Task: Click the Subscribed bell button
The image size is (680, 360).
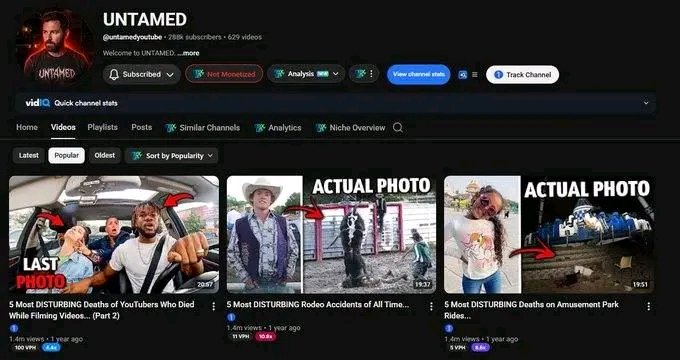Action: [x=141, y=75]
